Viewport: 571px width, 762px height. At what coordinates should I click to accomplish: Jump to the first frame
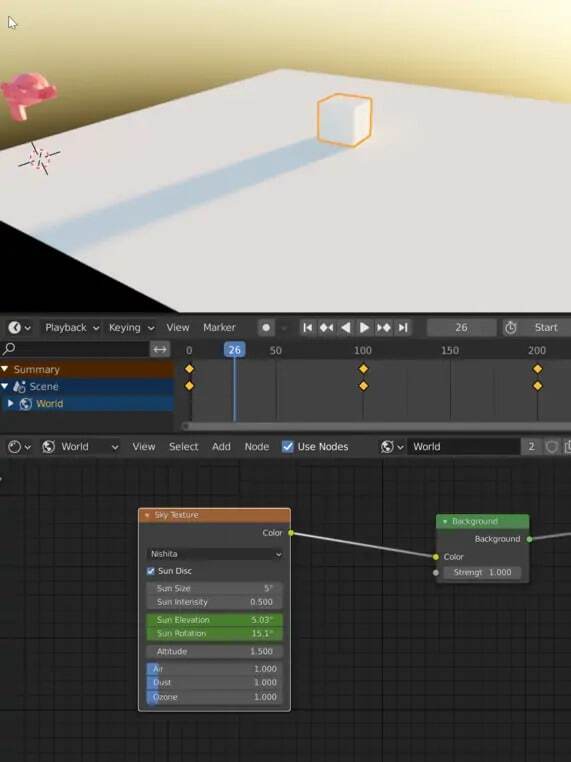coord(308,328)
